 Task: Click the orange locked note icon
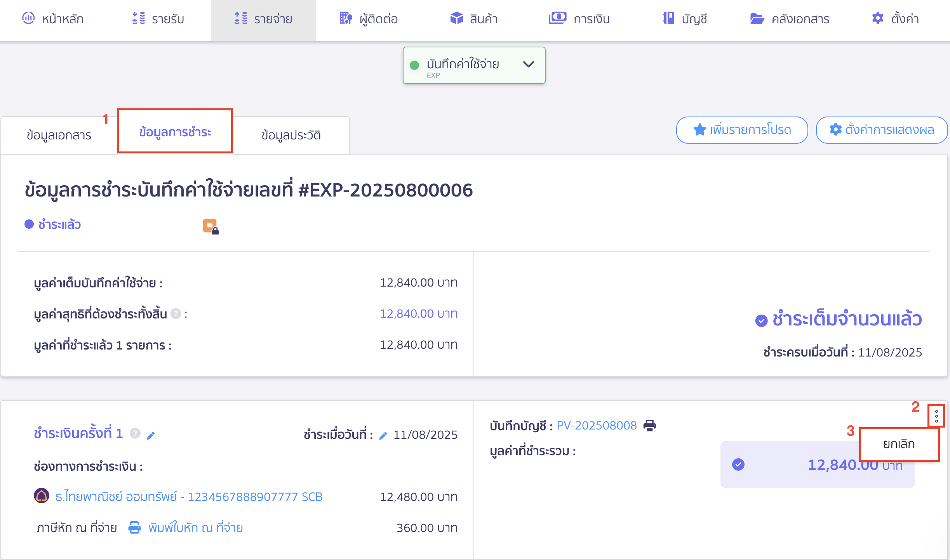pos(211,226)
